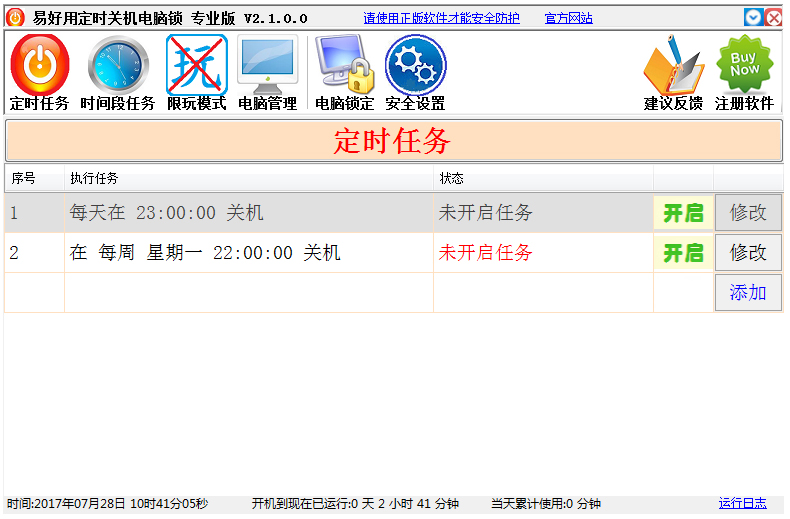Click the 定时任务 orange banner heading
The width and height of the screenshot is (790, 519).
point(392,141)
